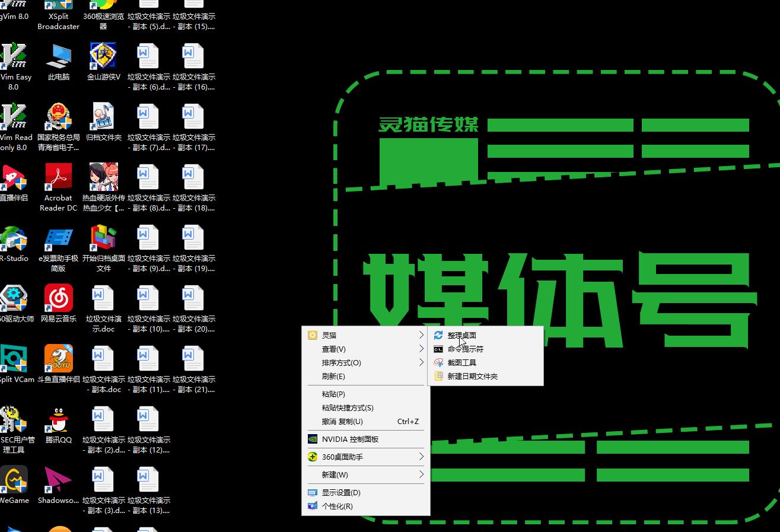Screen dimensions: 780x532
Task: Select 刷新(E) to refresh the desktop
Action: [x=333, y=376]
